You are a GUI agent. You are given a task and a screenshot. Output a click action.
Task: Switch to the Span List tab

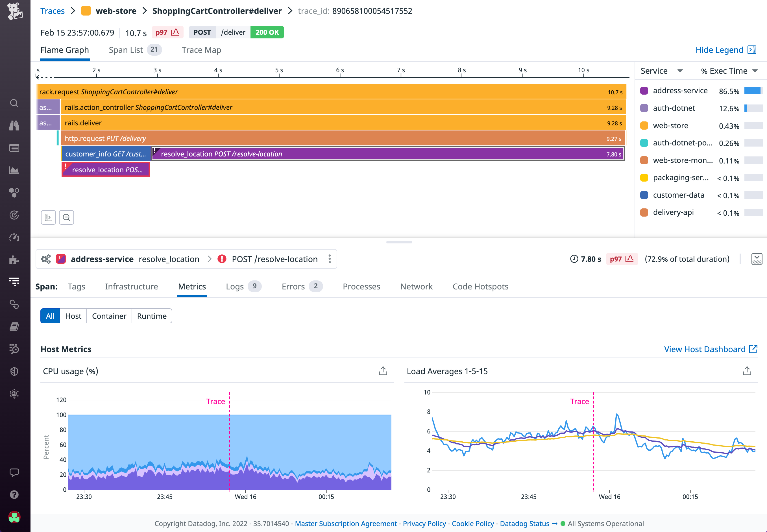tap(126, 50)
